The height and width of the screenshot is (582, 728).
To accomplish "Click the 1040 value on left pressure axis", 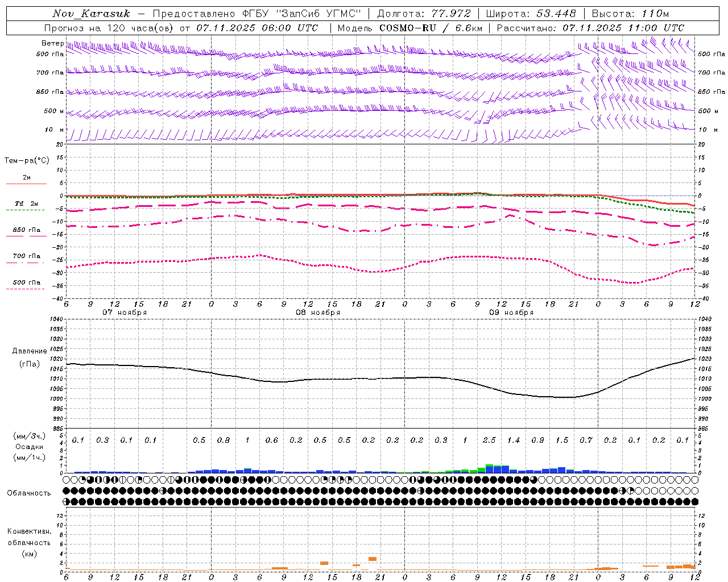I will pos(56,319).
